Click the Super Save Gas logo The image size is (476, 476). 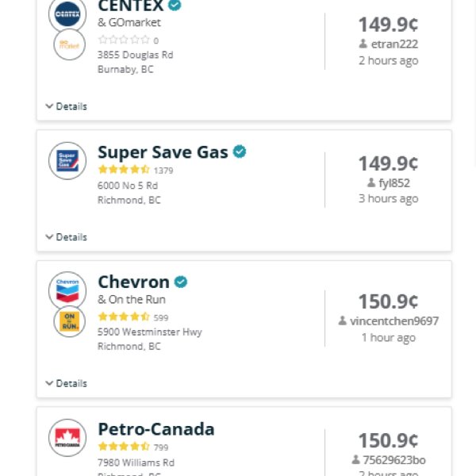coord(67,160)
